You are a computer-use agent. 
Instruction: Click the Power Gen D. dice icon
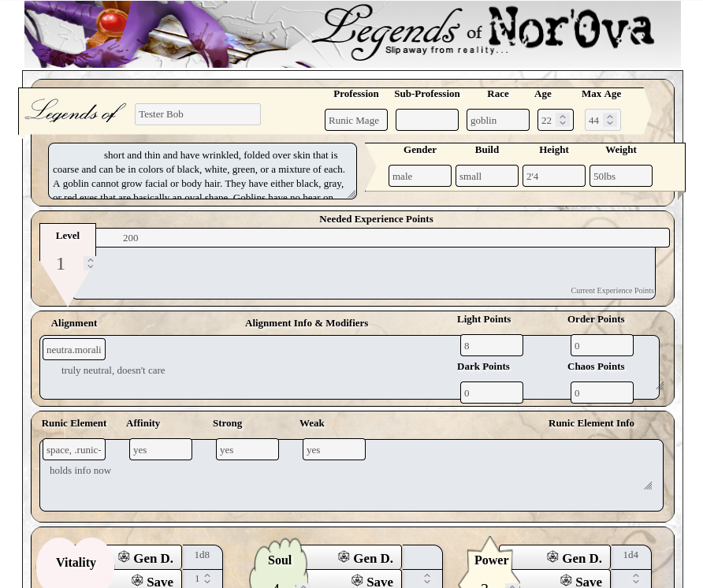552,557
